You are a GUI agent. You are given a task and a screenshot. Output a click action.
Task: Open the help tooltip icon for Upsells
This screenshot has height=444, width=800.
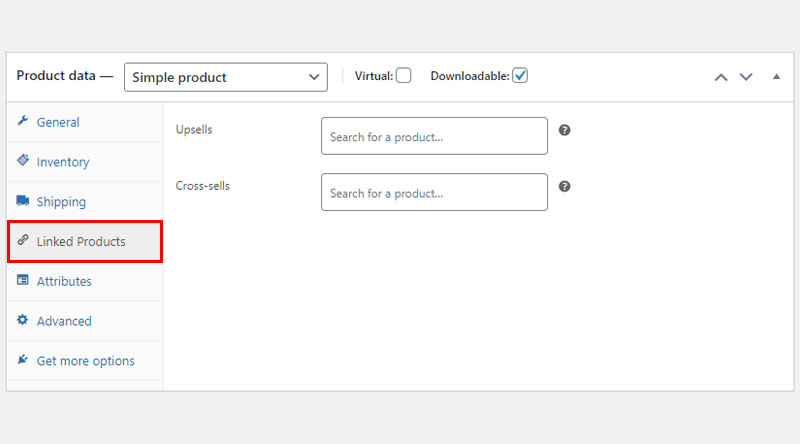(x=564, y=130)
